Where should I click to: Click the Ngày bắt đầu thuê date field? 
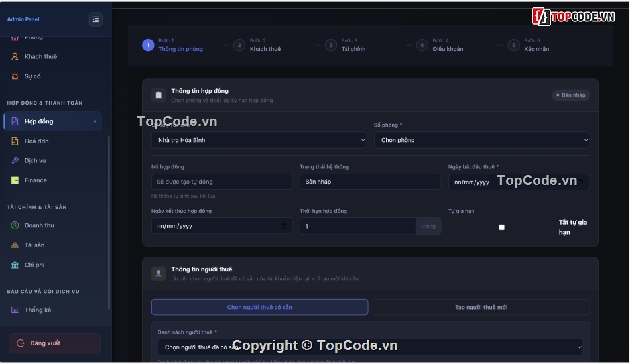coord(519,182)
